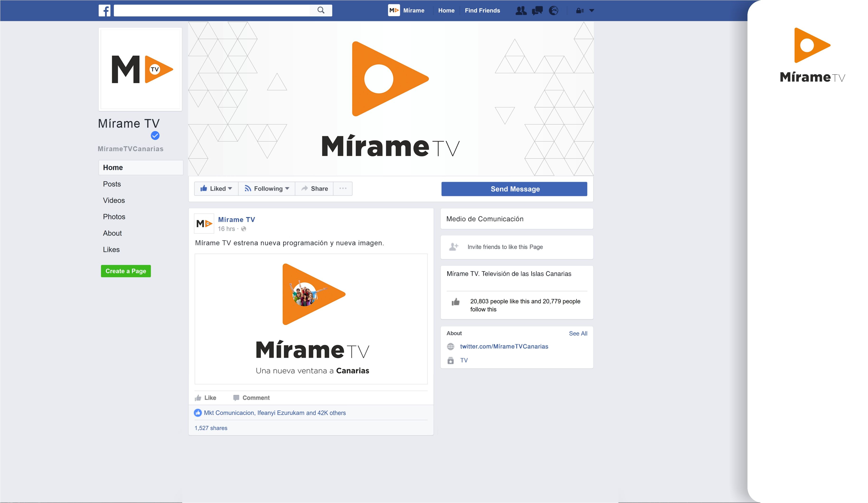Click Home in the top navigation bar
The height and width of the screenshot is (503, 868).
446,11
